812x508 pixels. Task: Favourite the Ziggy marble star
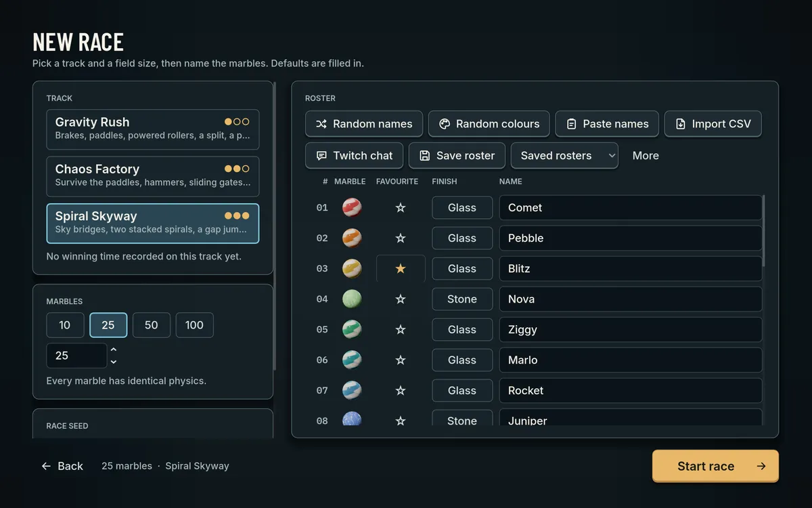click(x=401, y=330)
